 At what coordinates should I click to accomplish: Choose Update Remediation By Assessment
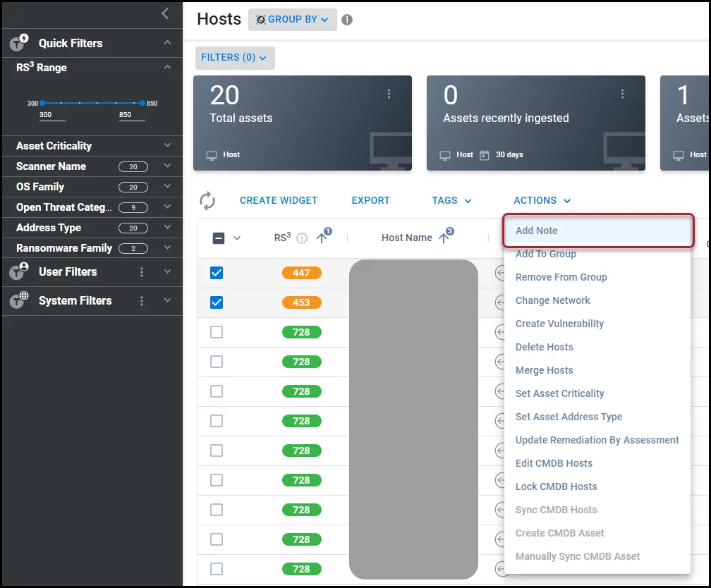597,440
